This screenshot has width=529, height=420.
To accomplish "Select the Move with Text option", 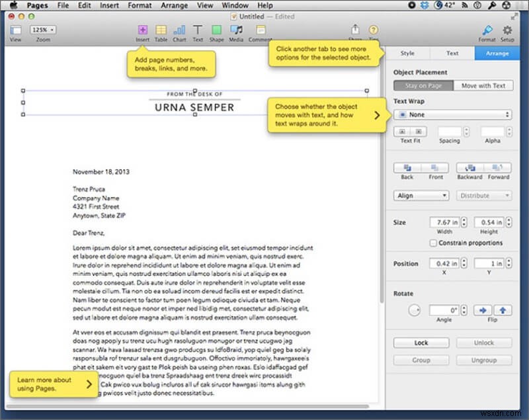I will tap(483, 85).
